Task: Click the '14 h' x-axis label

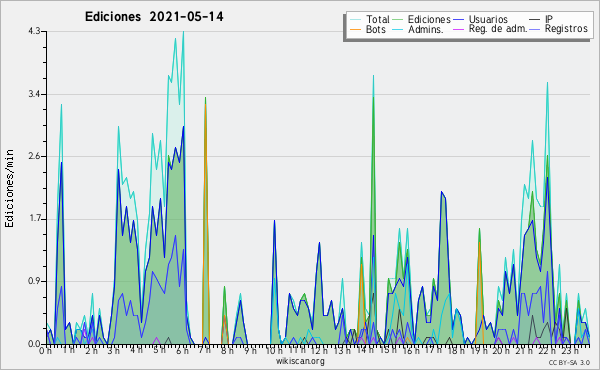Action: click(365, 351)
